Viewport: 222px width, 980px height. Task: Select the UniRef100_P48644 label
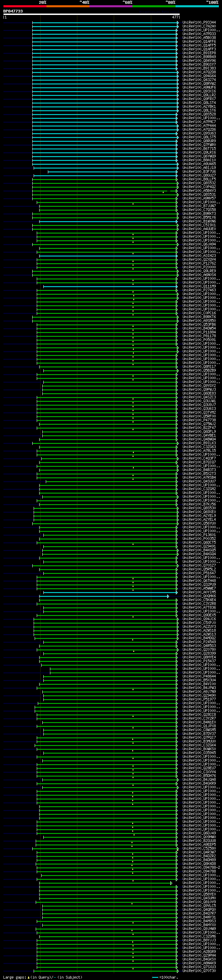pos(199,677)
